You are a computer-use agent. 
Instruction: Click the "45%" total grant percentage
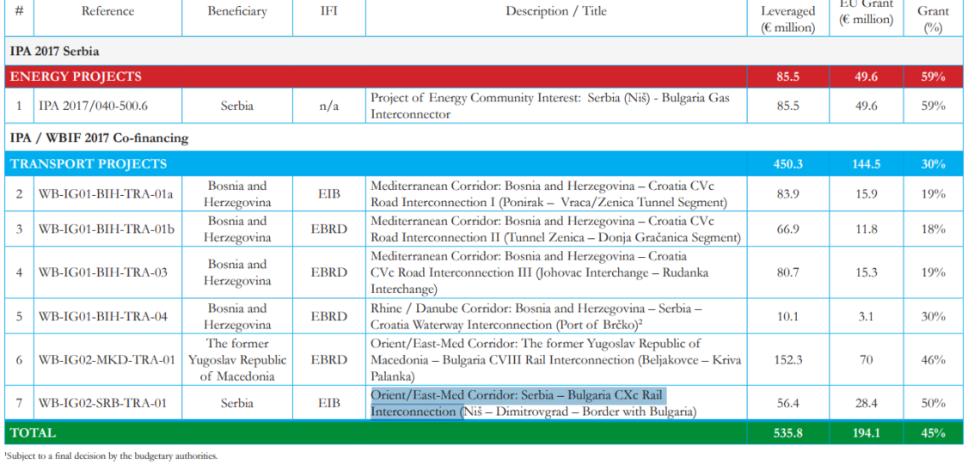click(933, 433)
